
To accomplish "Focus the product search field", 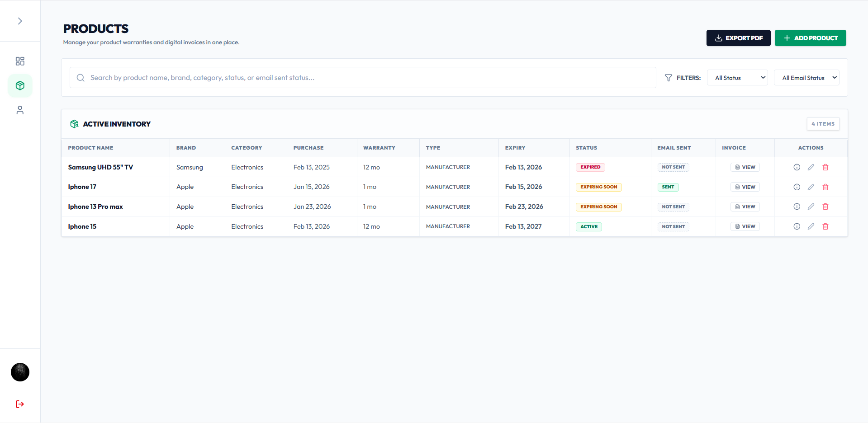I will 363,78.
